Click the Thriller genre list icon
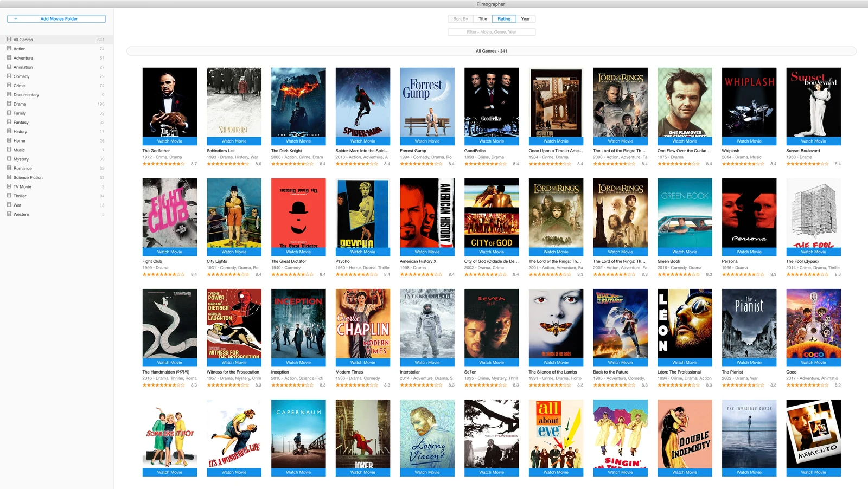 tap(9, 196)
